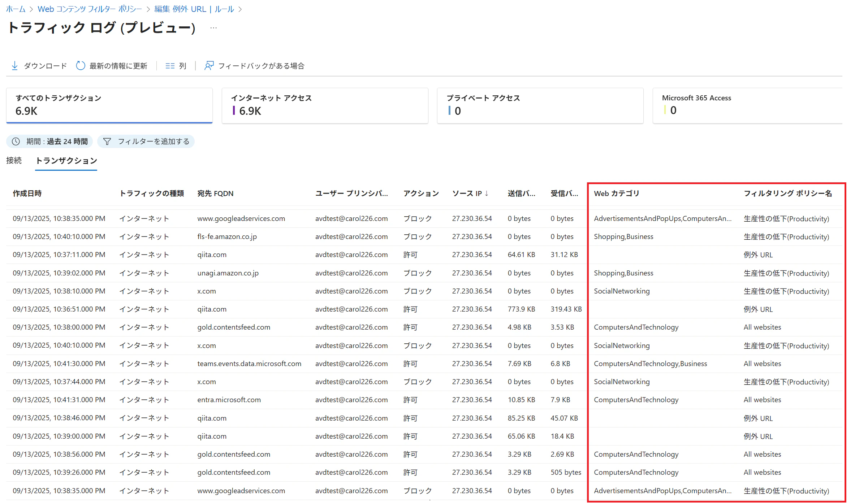Select the トランザクション tab
855x504 pixels.
(x=66, y=160)
